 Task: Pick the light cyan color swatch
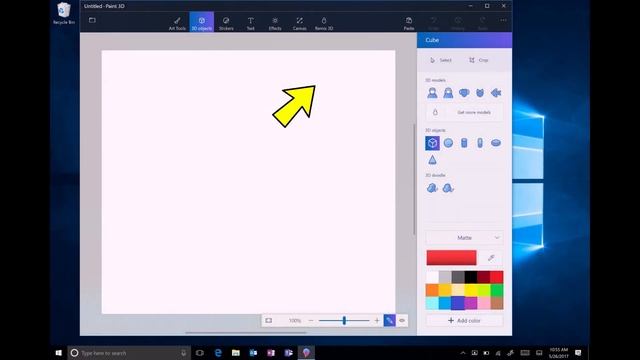coord(432,303)
